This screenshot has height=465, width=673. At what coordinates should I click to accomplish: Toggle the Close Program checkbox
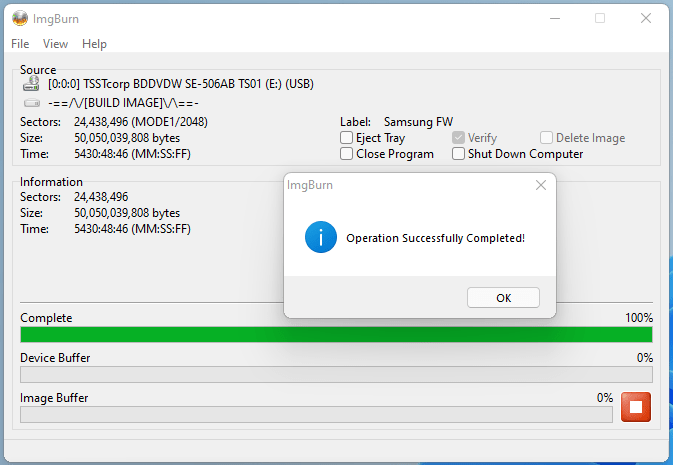tap(347, 154)
